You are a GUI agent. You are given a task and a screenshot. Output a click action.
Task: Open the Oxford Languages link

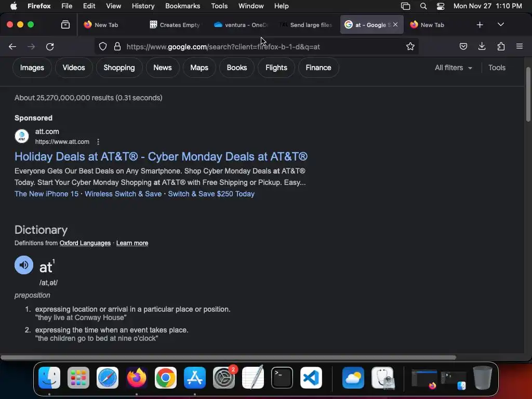click(85, 243)
